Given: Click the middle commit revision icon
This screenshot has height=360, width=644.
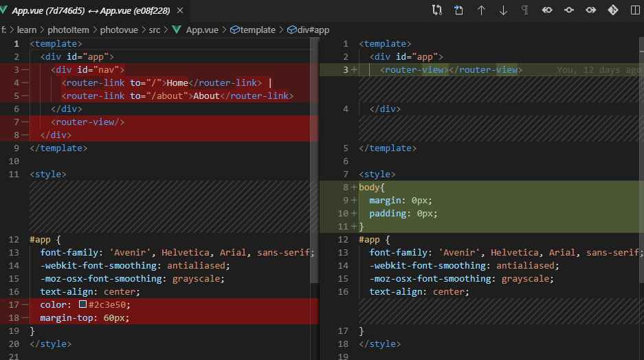Looking at the screenshot, I should pos(569,10).
